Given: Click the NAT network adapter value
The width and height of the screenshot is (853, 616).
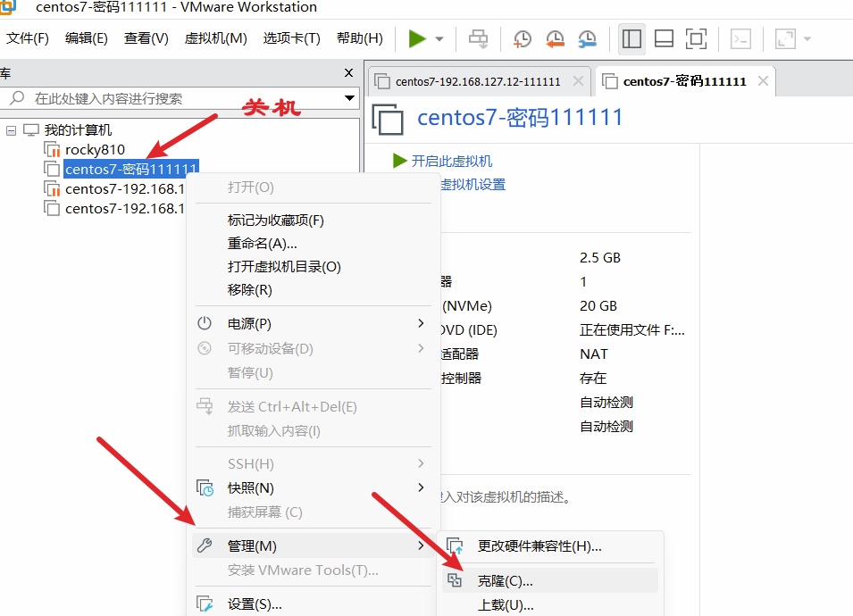Looking at the screenshot, I should pyautogui.click(x=593, y=354).
